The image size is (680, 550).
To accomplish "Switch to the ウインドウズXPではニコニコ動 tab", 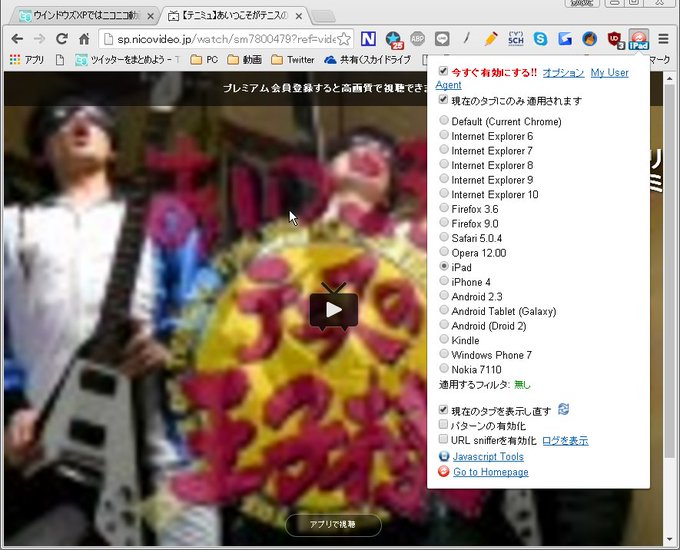I will [86, 16].
